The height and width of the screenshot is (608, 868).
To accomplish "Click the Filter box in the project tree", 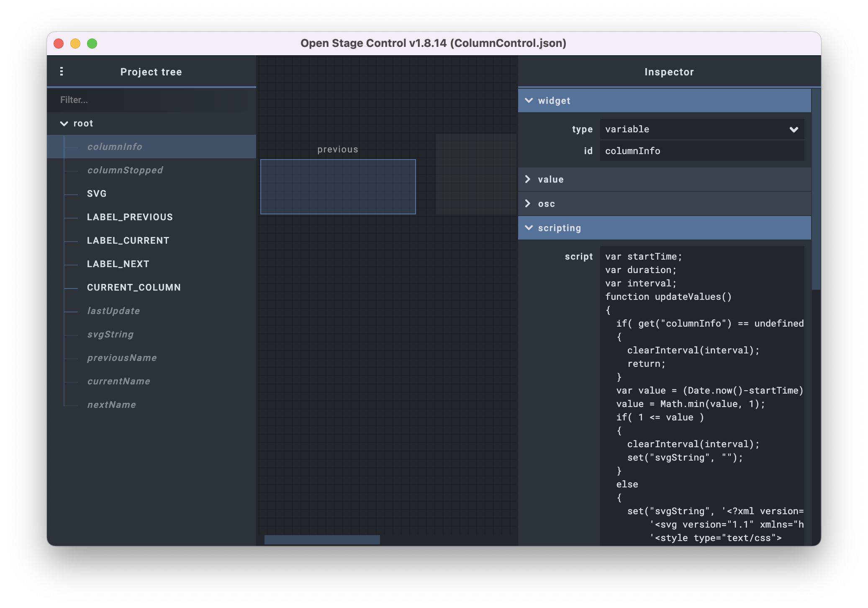I will [151, 100].
